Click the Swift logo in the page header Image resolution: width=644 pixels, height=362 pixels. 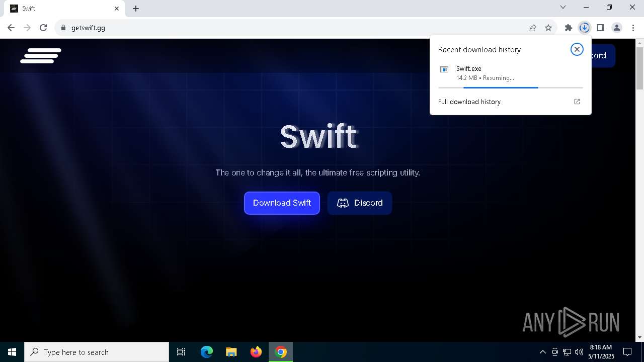[41, 56]
